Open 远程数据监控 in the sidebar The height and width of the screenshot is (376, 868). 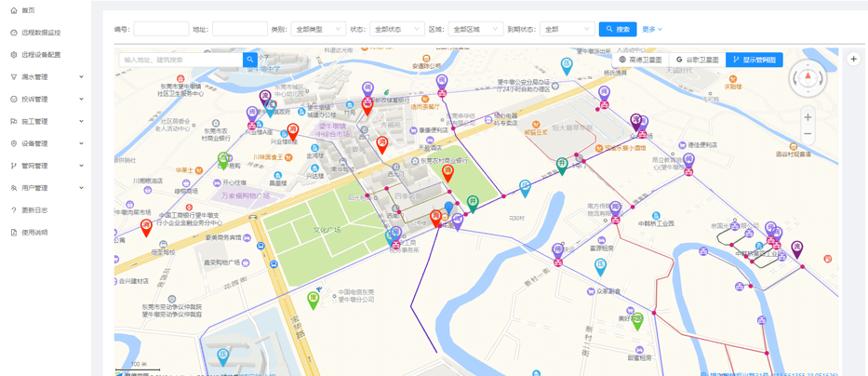coord(41,33)
